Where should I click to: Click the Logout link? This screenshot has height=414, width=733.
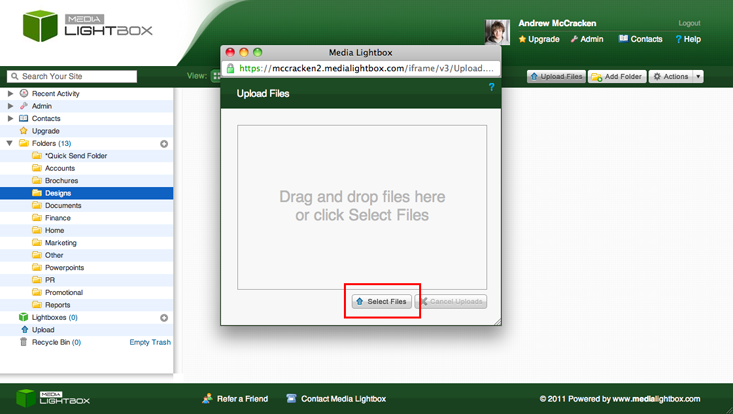(x=689, y=23)
